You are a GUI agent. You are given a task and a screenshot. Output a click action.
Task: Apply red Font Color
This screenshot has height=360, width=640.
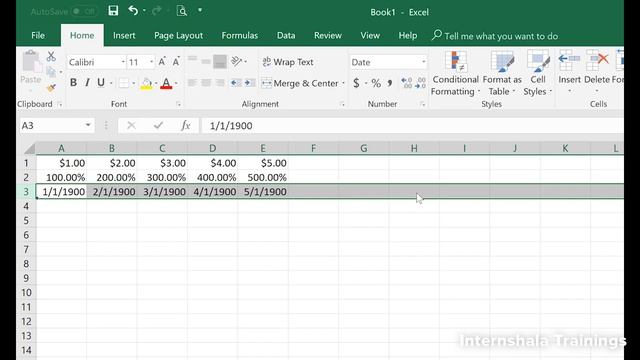(x=166, y=83)
